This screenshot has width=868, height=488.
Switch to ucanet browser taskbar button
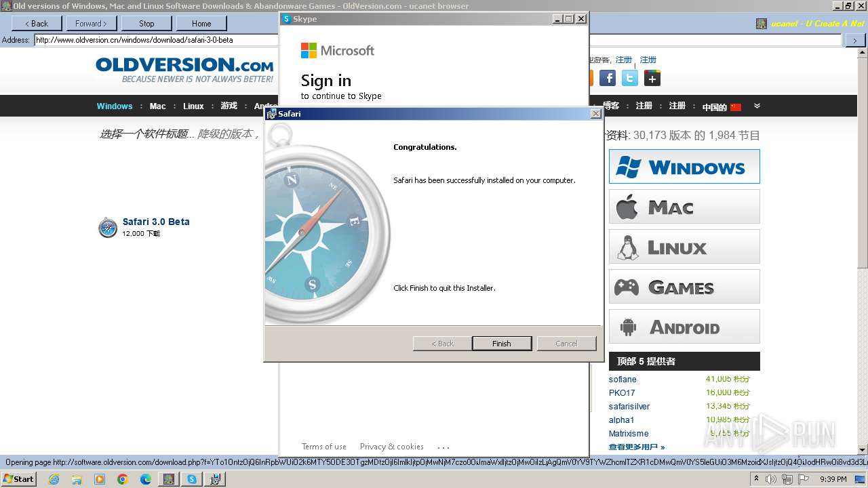point(169,479)
